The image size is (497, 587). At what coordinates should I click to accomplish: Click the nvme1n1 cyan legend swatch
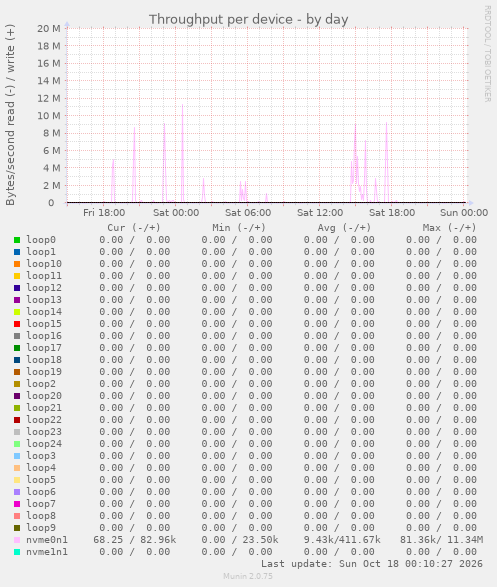coord(17,552)
